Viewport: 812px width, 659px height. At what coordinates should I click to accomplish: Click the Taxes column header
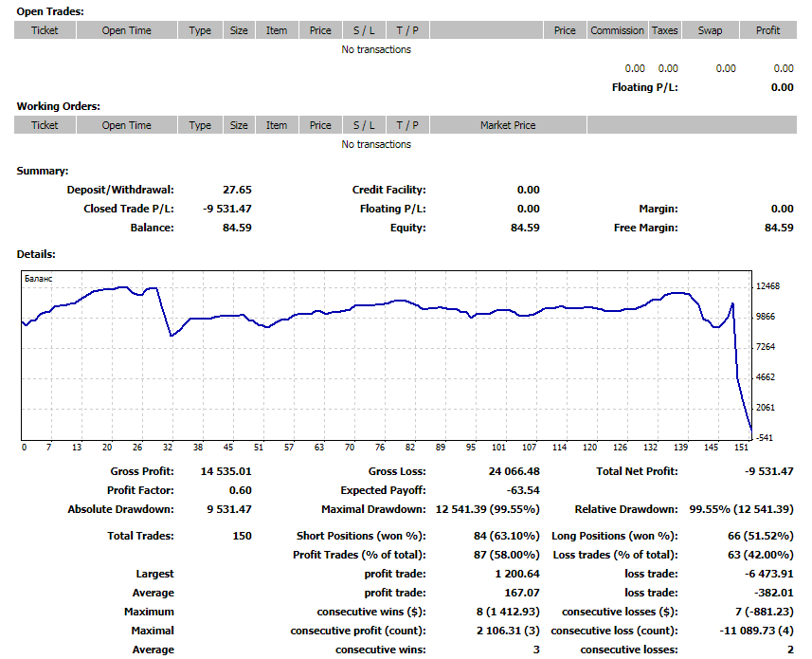coord(665,30)
